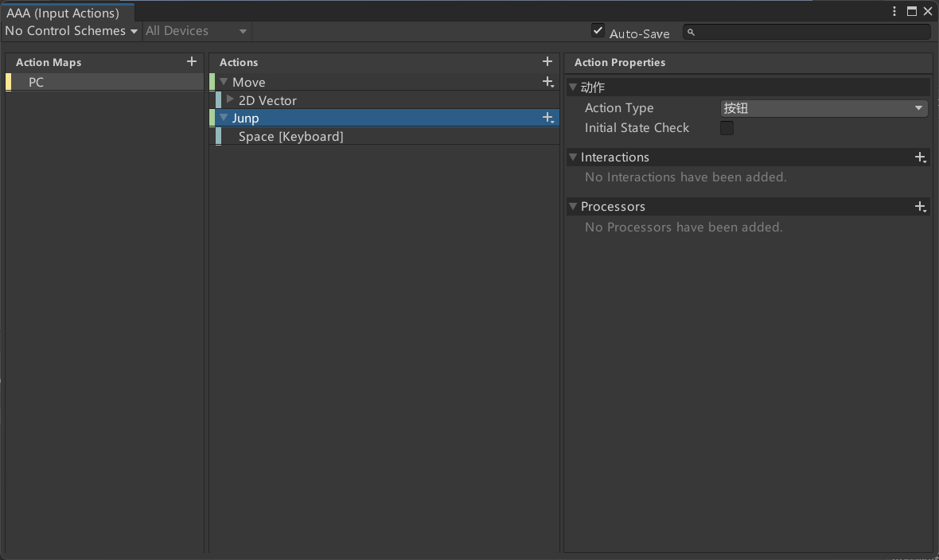Add an interaction with plus icon
The image size is (939, 560).
click(x=921, y=157)
